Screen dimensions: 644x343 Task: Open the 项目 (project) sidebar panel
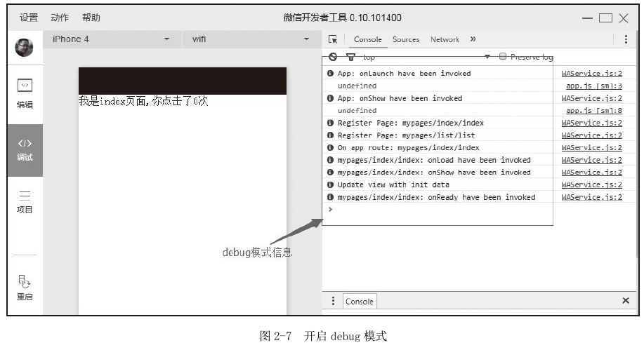tap(25, 202)
